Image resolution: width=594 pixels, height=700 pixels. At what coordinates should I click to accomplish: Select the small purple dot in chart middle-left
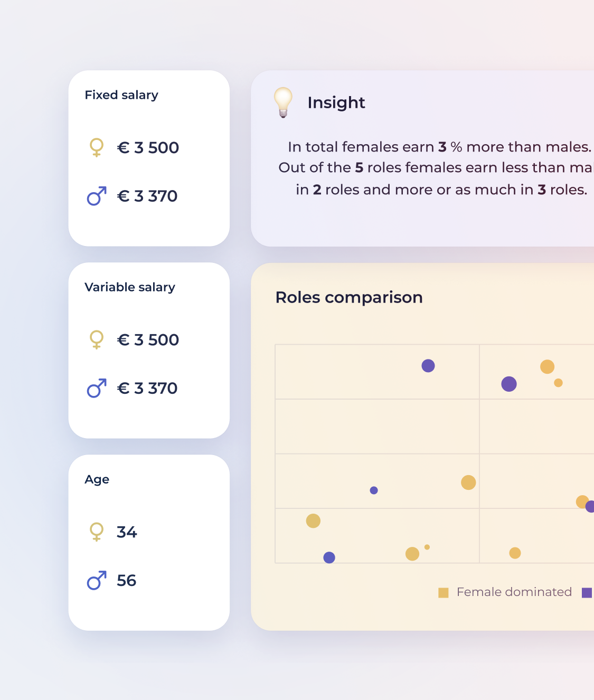point(374,490)
